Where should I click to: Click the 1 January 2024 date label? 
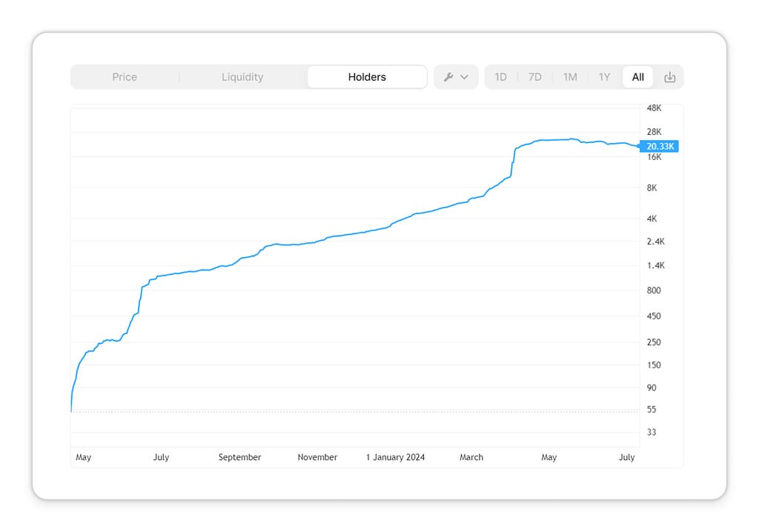396,457
